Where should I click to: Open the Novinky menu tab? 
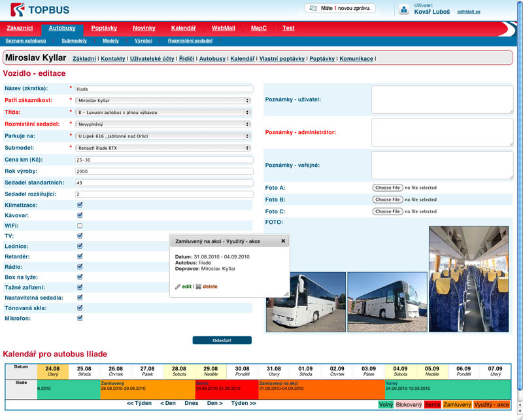pos(144,28)
